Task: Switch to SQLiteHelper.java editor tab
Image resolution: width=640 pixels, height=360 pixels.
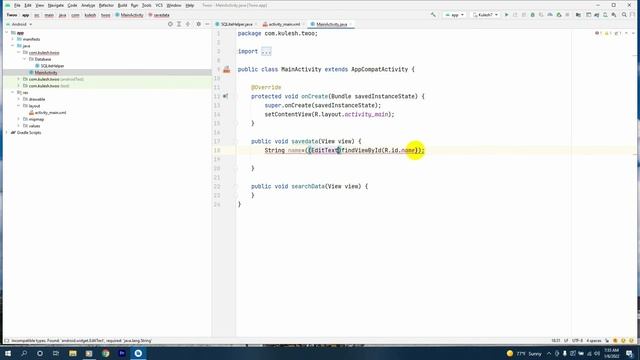Action: tap(236, 24)
